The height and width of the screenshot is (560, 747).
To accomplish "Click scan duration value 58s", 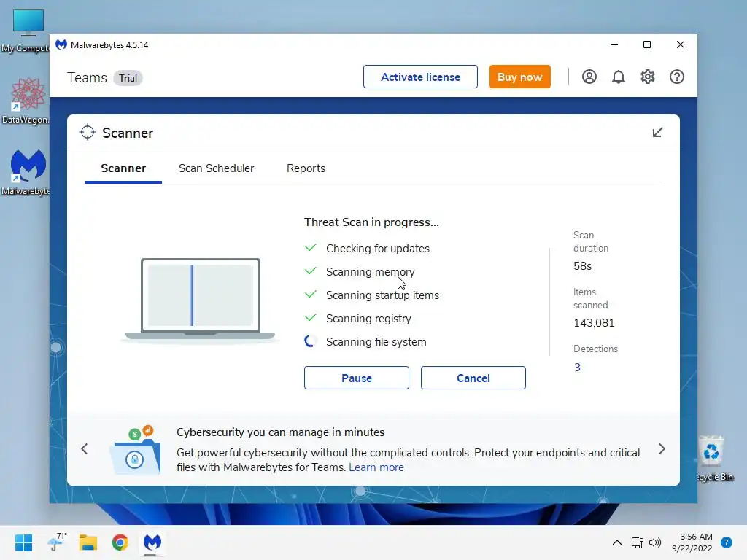I will [583, 266].
